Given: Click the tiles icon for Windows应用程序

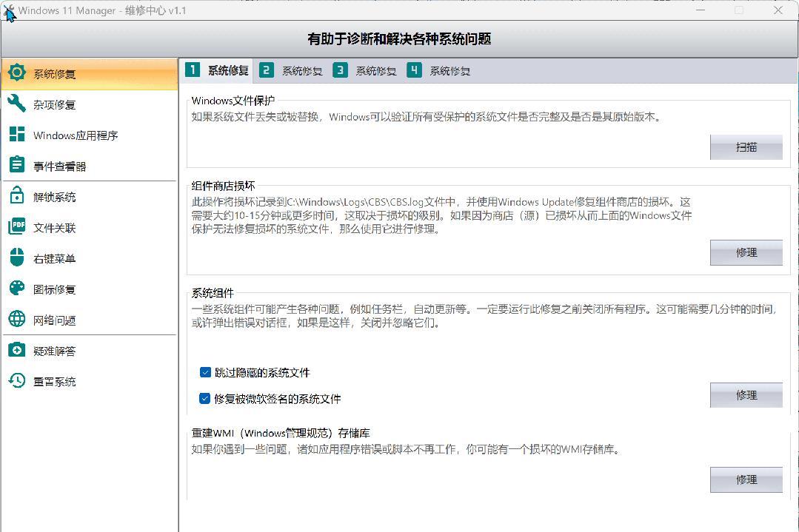Looking at the screenshot, I should coord(17,134).
